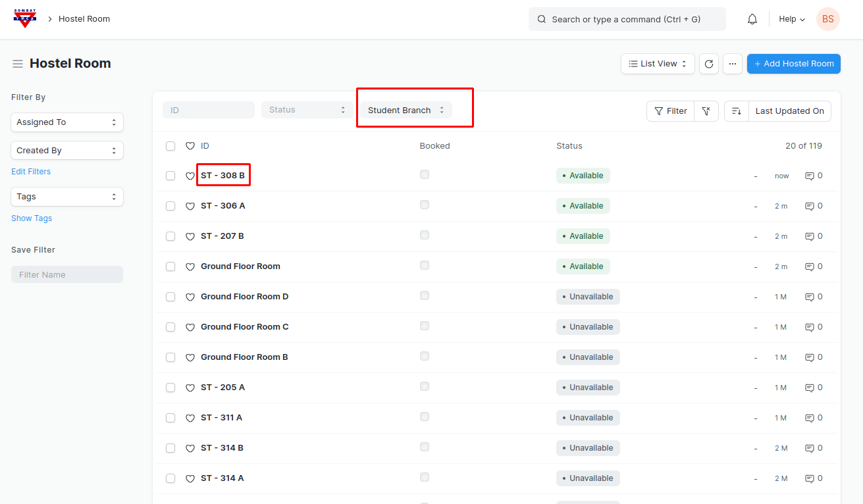Open comments icon for ST - 308 B row
Image resolution: width=863 pixels, height=504 pixels.
810,176
